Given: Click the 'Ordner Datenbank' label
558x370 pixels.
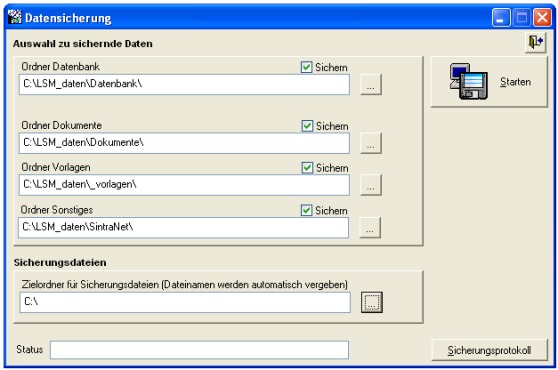Looking at the screenshot, I should point(60,67).
